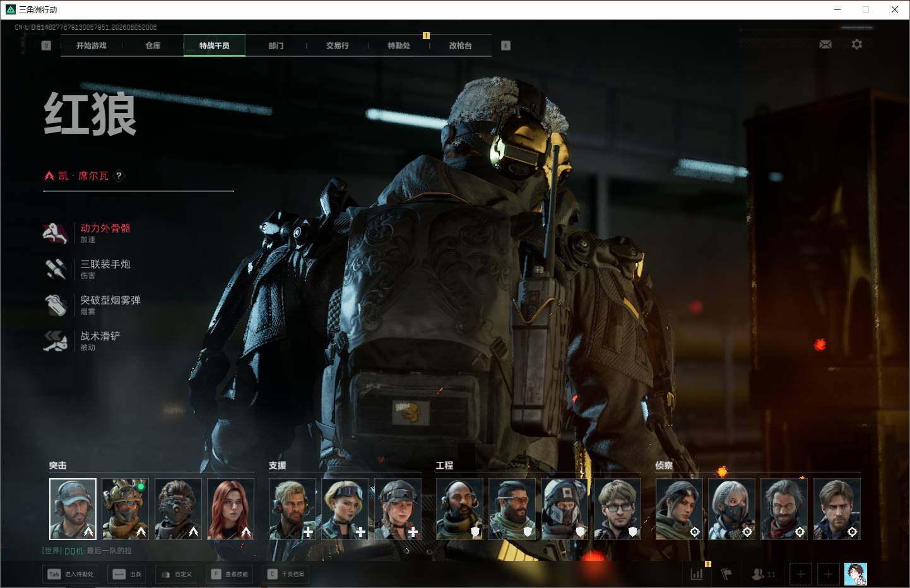
Task: Select the blonde 支援 operator with goggles on head
Action: (x=345, y=509)
